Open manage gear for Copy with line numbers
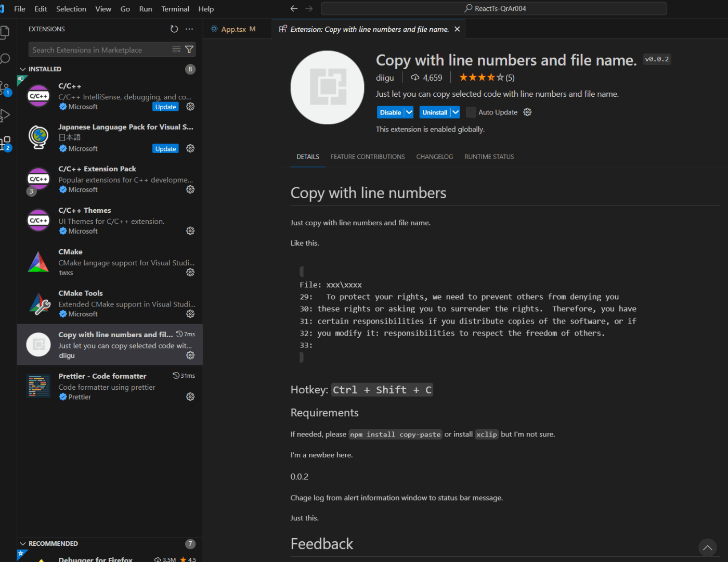The height and width of the screenshot is (562, 728). (x=190, y=355)
